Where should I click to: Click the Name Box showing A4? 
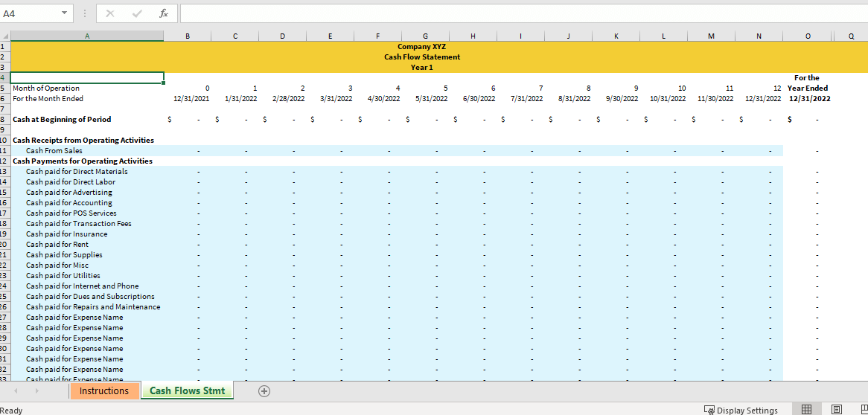pyautogui.click(x=30, y=13)
